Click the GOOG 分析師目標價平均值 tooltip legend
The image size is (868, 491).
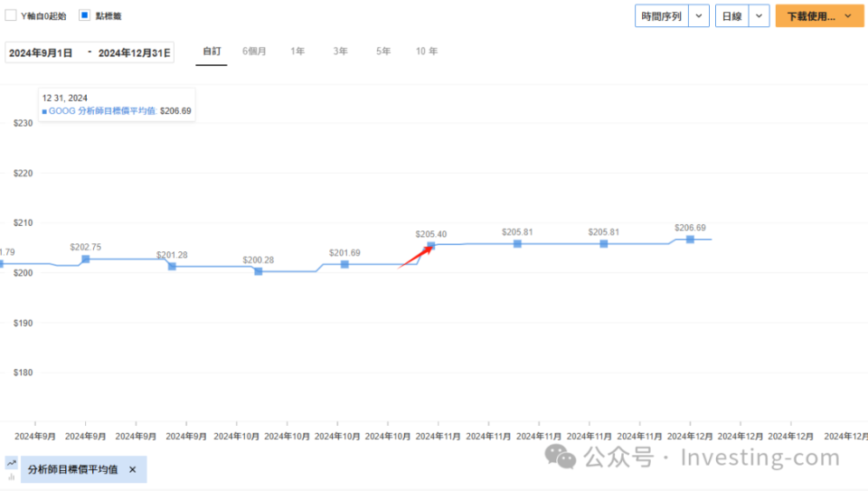tap(102, 110)
